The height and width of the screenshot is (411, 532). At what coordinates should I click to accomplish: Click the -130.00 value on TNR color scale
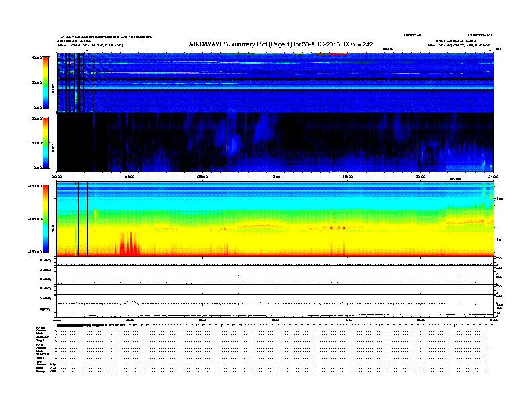click(x=35, y=186)
